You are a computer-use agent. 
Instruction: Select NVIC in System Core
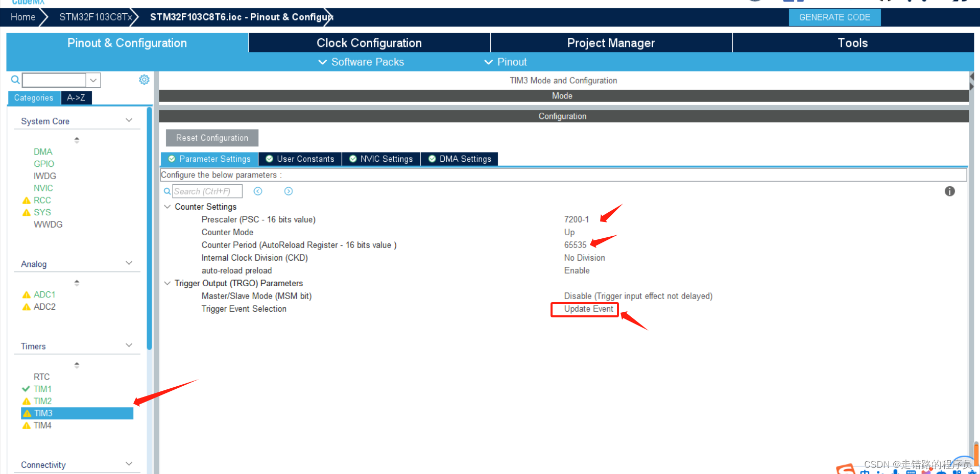[43, 188]
